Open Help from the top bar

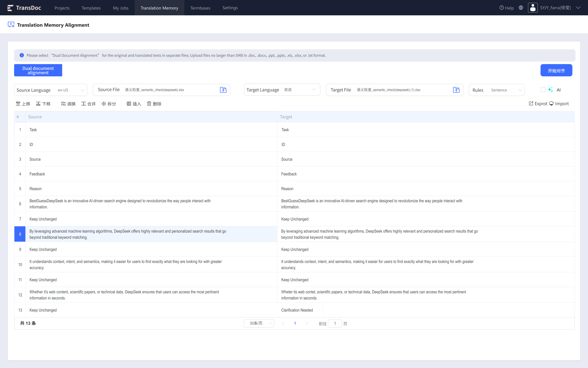tap(507, 8)
